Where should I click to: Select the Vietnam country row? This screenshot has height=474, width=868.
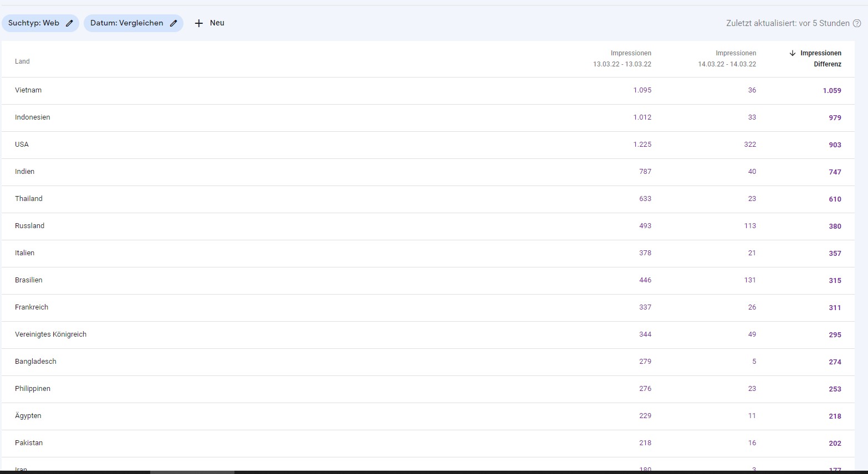(28, 90)
